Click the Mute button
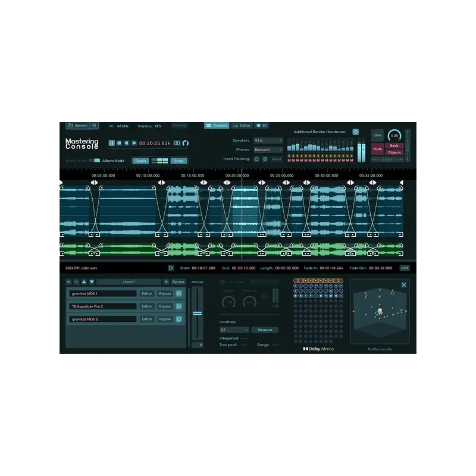The height and width of the screenshot is (476, 476). click(377, 149)
